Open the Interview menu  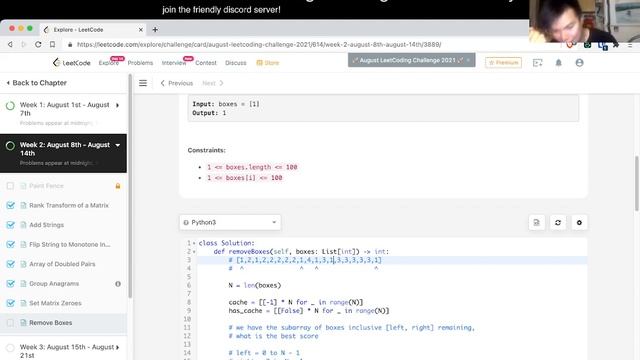(174, 63)
